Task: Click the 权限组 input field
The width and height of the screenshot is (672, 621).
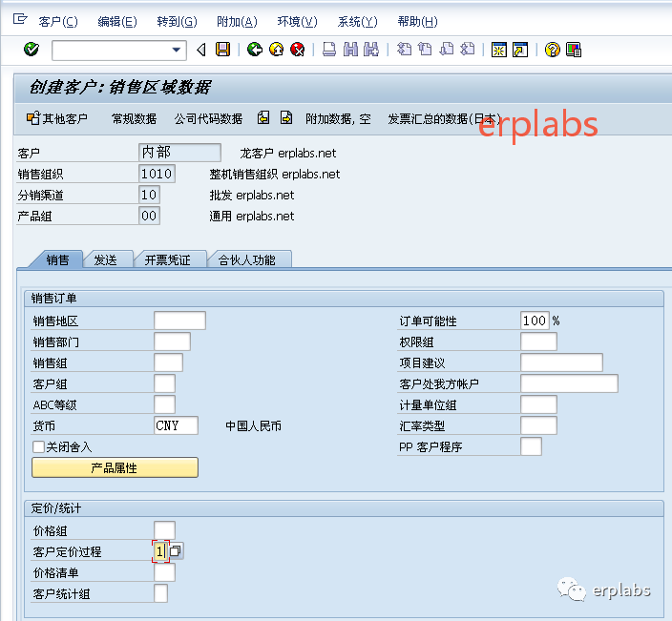Action: coord(539,342)
